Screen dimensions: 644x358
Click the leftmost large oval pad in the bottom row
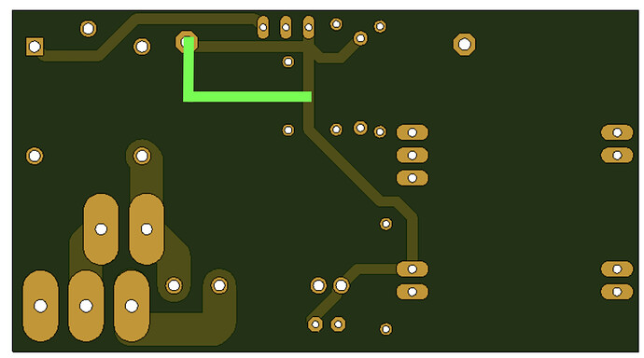pyautogui.click(x=40, y=306)
